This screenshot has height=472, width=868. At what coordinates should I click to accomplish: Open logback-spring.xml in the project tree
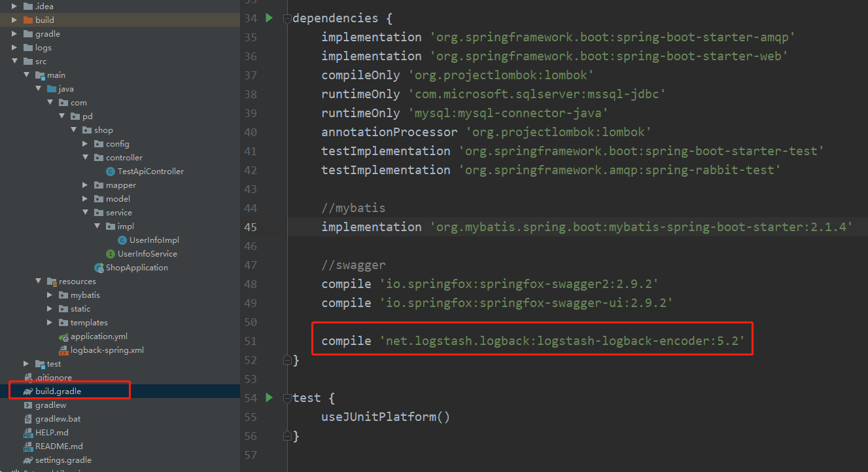[x=107, y=350]
